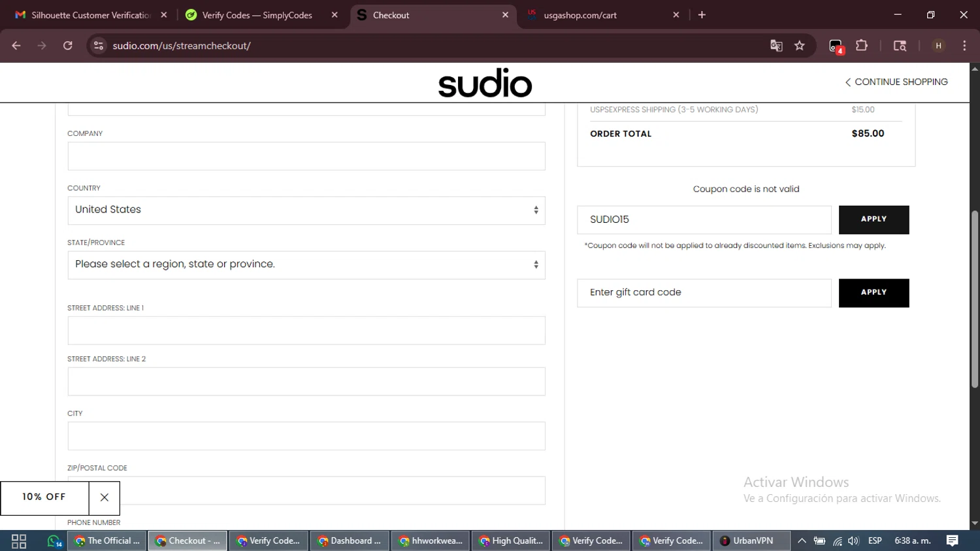Open UrbanVPN from the taskbar
Screen dimensions: 980x551
click(x=751, y=541)
